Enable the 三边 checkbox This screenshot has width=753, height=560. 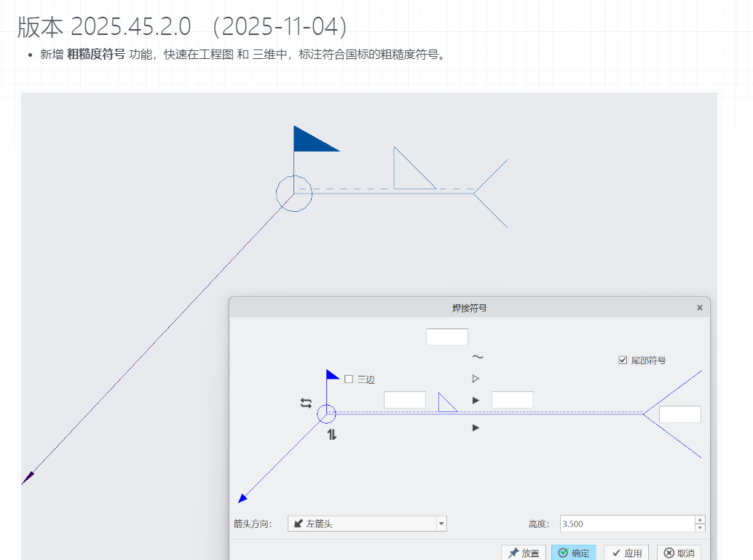[x=349, y=379]
